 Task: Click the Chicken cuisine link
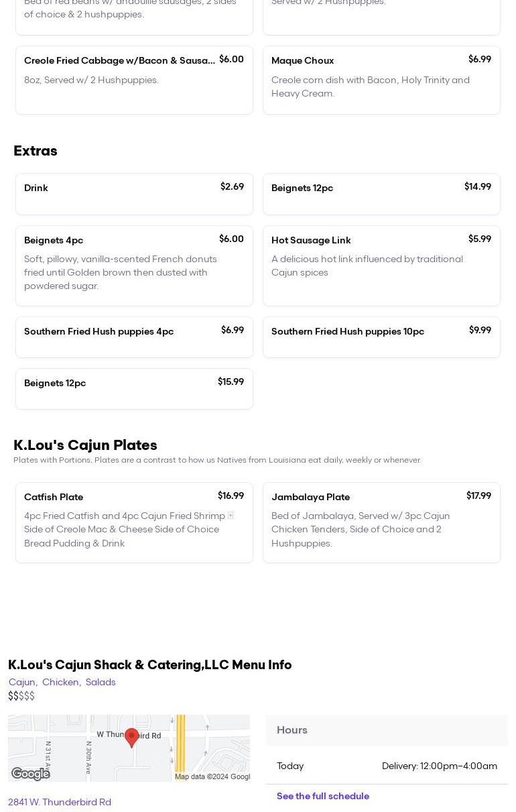click(x=60, y=682)
